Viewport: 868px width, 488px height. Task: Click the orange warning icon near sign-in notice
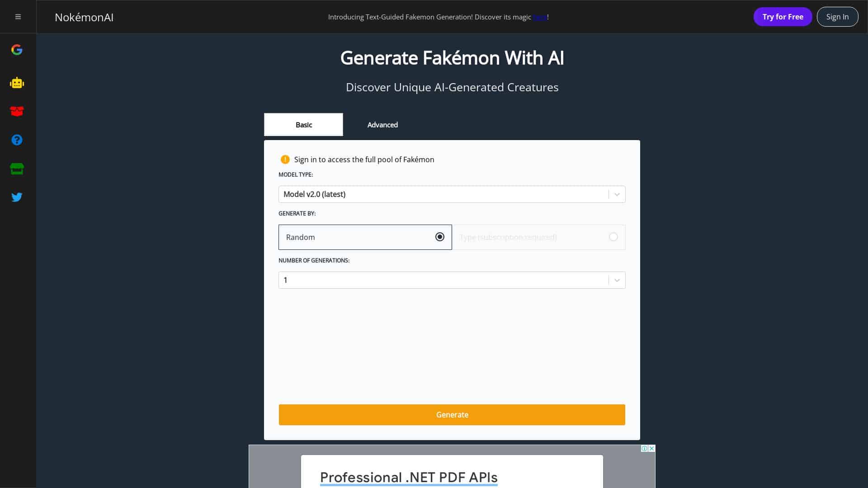[x=285, y=160]
